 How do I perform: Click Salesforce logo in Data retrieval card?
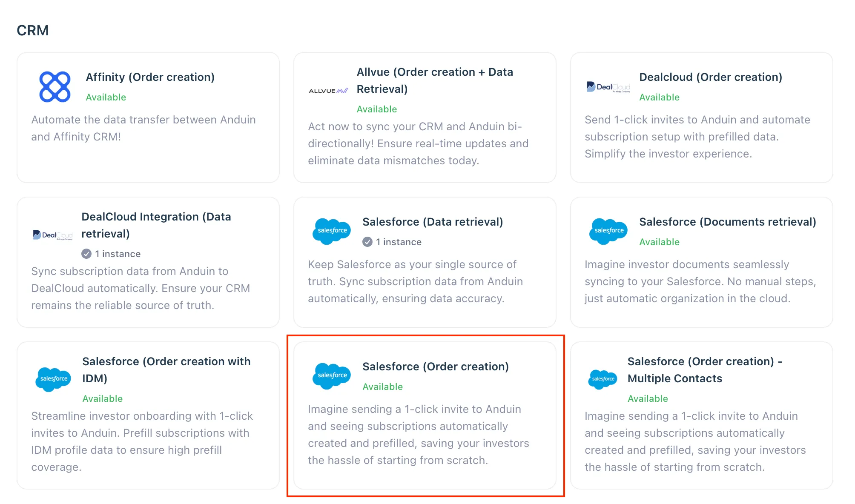(332, 231)
